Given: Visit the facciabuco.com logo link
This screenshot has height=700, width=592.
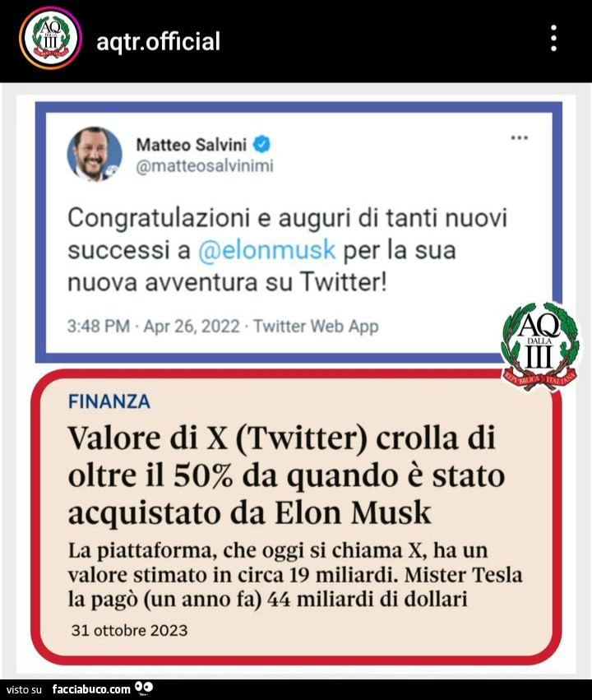Looking at the screenshot, I should click(91, 689).
